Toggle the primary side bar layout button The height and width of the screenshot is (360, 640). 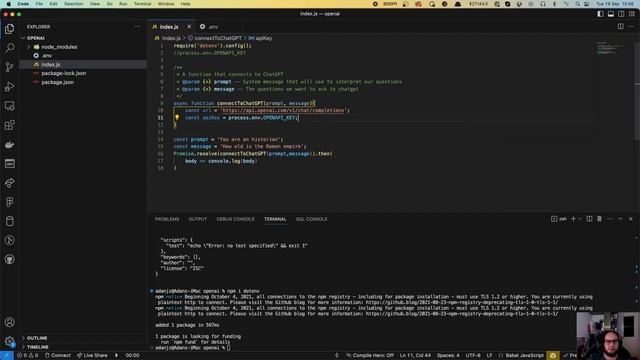pyautogui.click(x=600, y=14)
